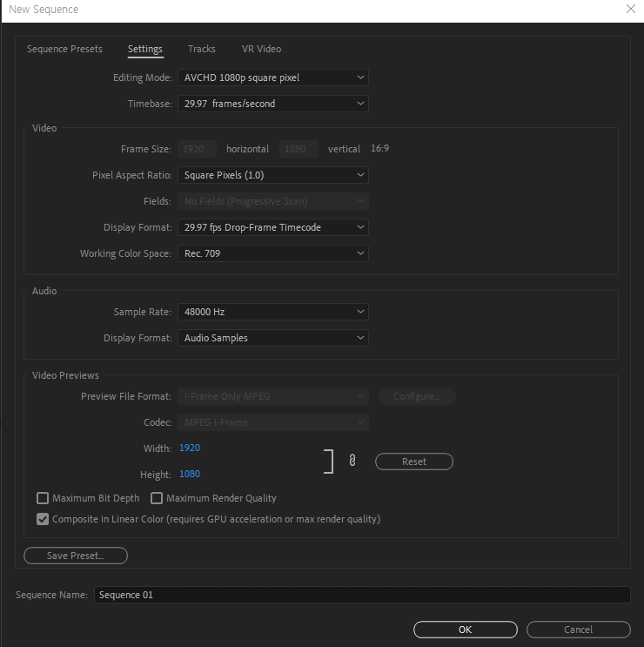644x647 pixels.
Task: Click the Codec MPEG I-Frame dropdown
Action: 273,422
